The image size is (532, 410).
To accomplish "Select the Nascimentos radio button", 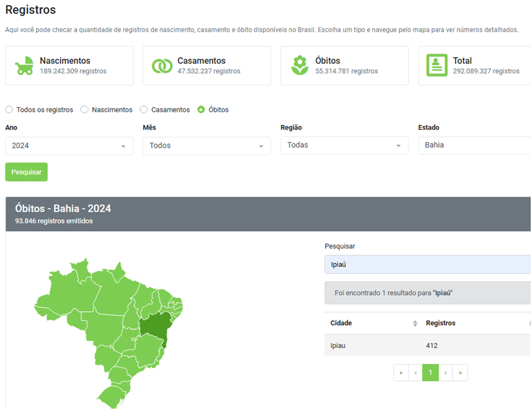I will [x=85, y=110].
